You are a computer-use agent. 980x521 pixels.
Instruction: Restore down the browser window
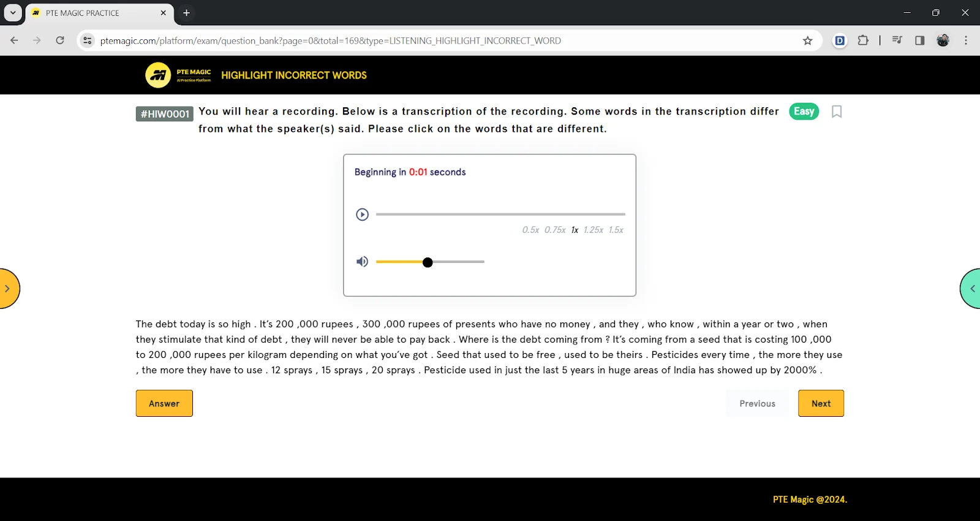click(x=936, y=12)
